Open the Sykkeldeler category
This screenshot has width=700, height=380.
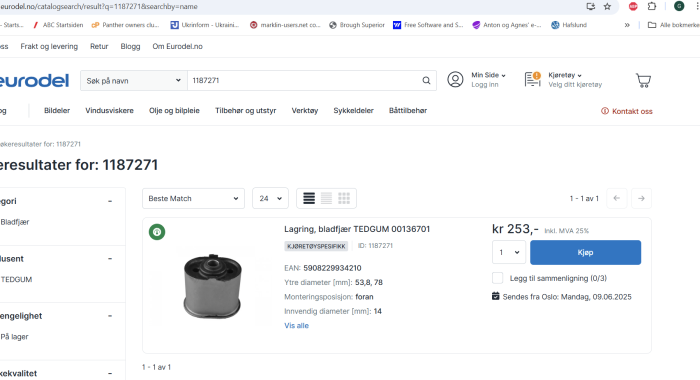[x=353, y=111]
